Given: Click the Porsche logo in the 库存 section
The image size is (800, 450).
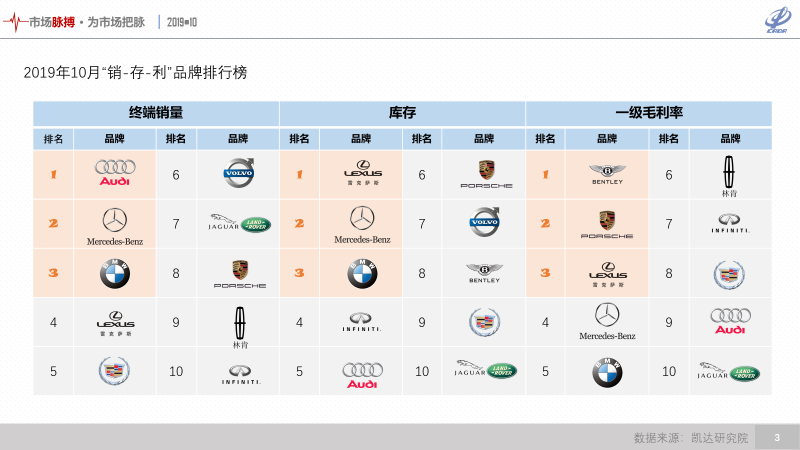Looking at the screenshot, I should 485,174.
